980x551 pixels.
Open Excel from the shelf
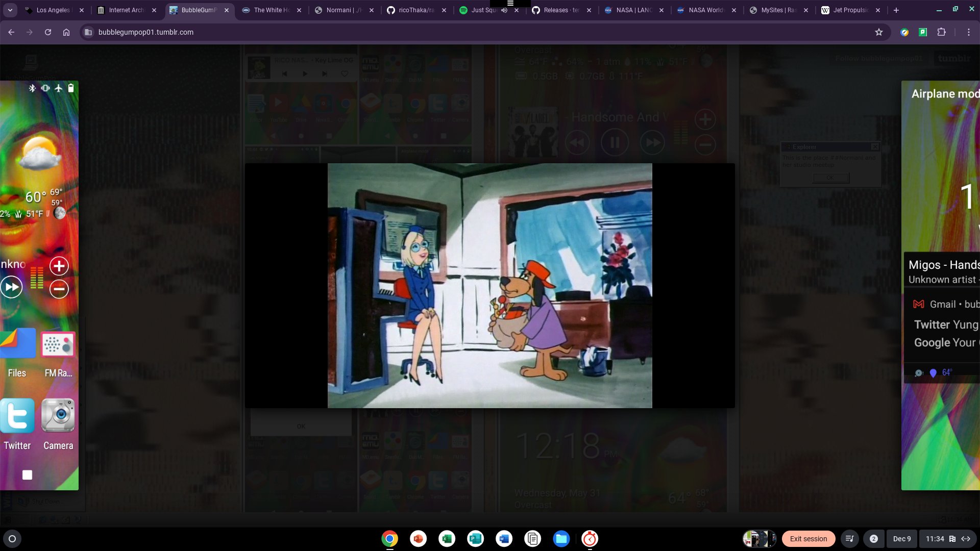pyautogui.click(x=447, y=539)
